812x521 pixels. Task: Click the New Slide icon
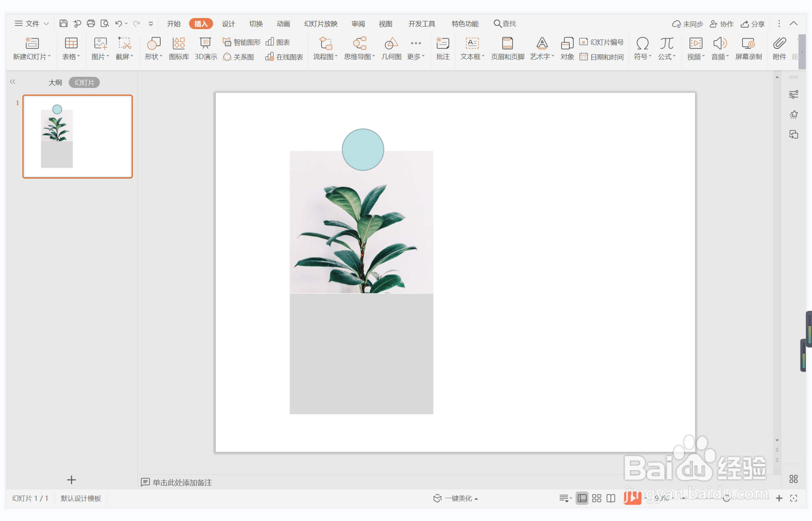click(x=32, y=44)
